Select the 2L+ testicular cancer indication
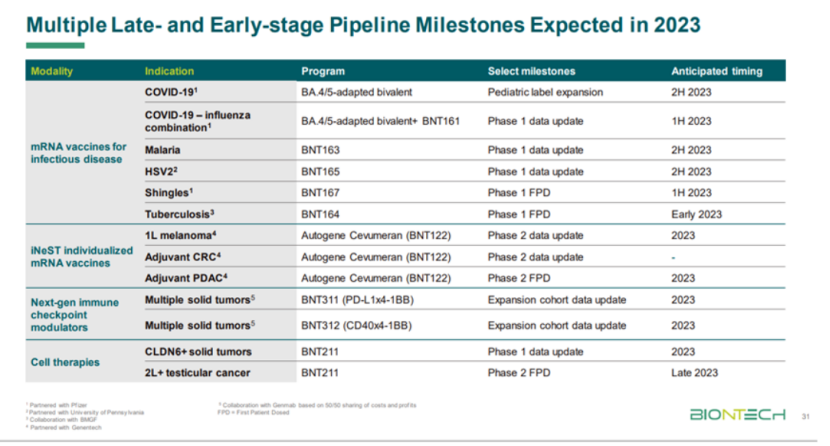The width and height of the screenshot is (830, 446). pyautogui.click(x=197, y=372)
